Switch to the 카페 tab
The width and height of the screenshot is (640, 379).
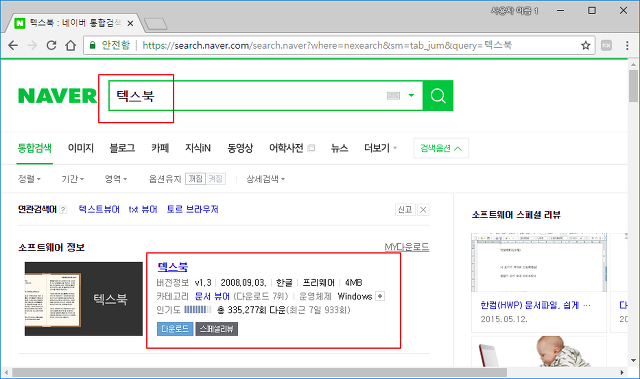[x=160, y=148]
